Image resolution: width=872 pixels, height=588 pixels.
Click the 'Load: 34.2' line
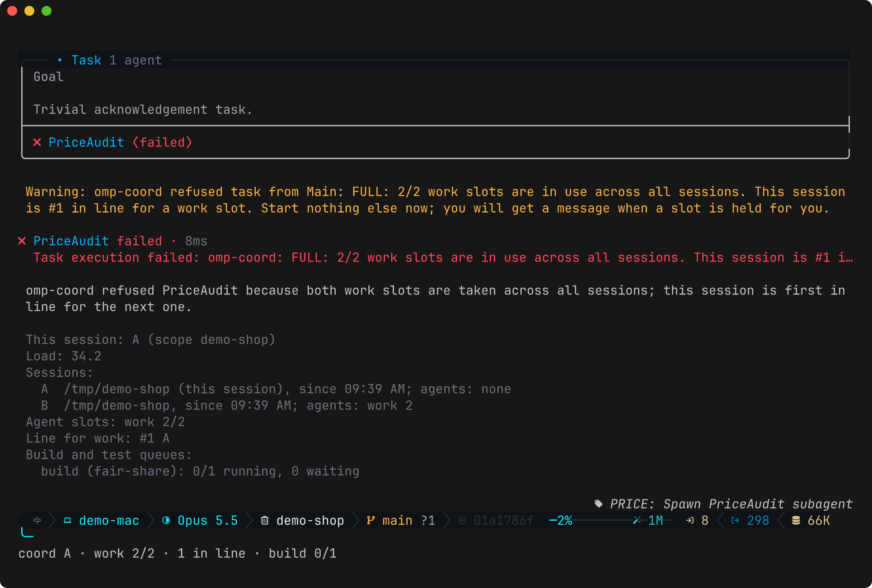[x=64, y=356]
